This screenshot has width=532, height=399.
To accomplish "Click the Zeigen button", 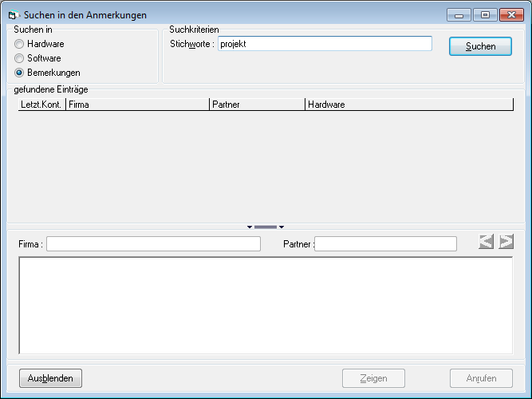I will tap(372, 378).
